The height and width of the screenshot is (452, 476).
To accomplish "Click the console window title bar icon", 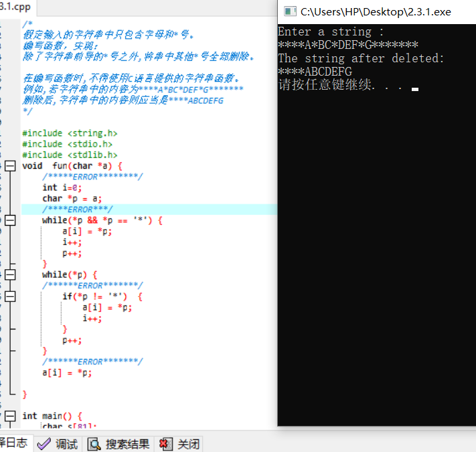I will coord(290,11).
